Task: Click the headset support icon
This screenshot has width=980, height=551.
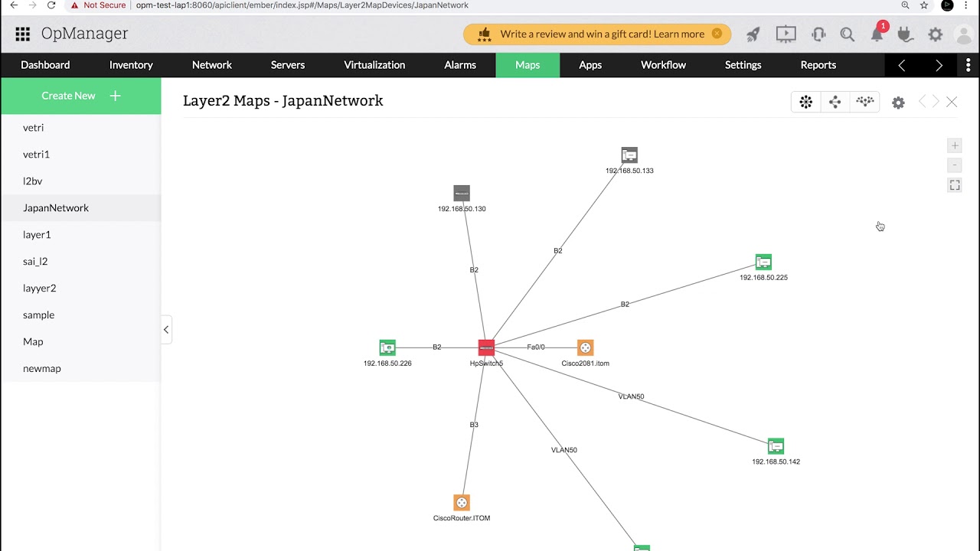Action: click(x=818, y=34)
